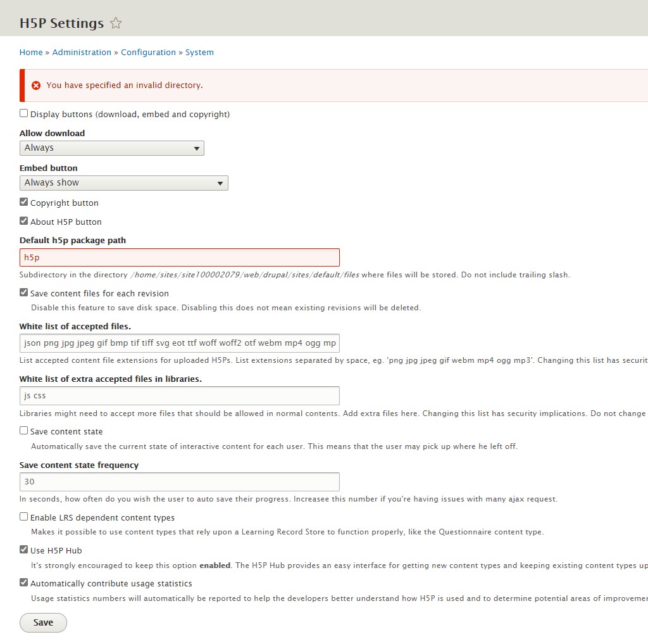This screenshot has width=648, height=644.
Task: Uncheck the Copyright button checkbox
Action: tap(24, 202)
